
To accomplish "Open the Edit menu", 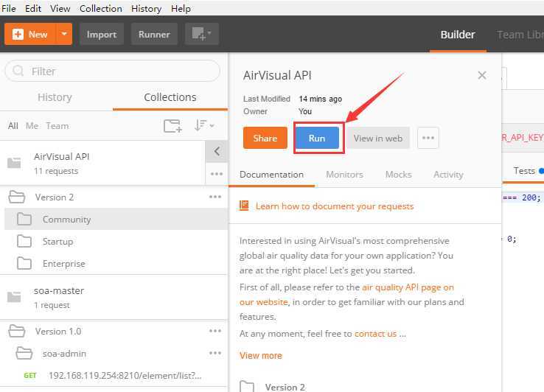I will tap(33, 8).
